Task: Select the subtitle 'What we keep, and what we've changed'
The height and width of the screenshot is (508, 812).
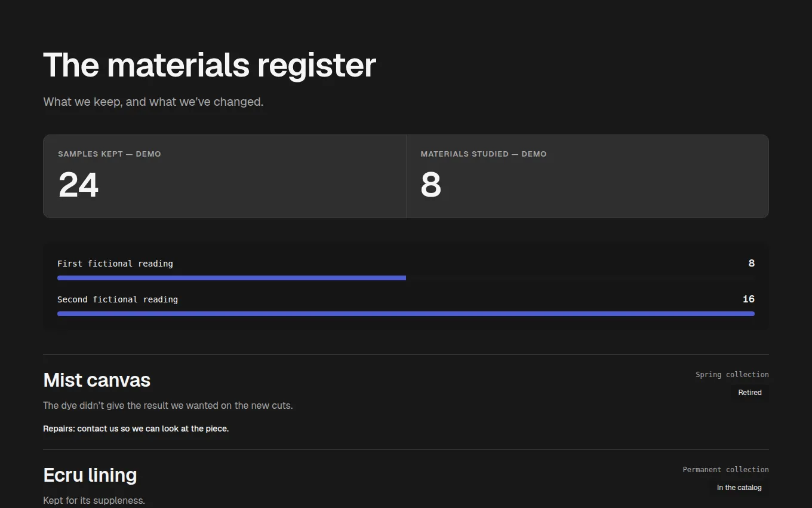Action: pos(153,102)
